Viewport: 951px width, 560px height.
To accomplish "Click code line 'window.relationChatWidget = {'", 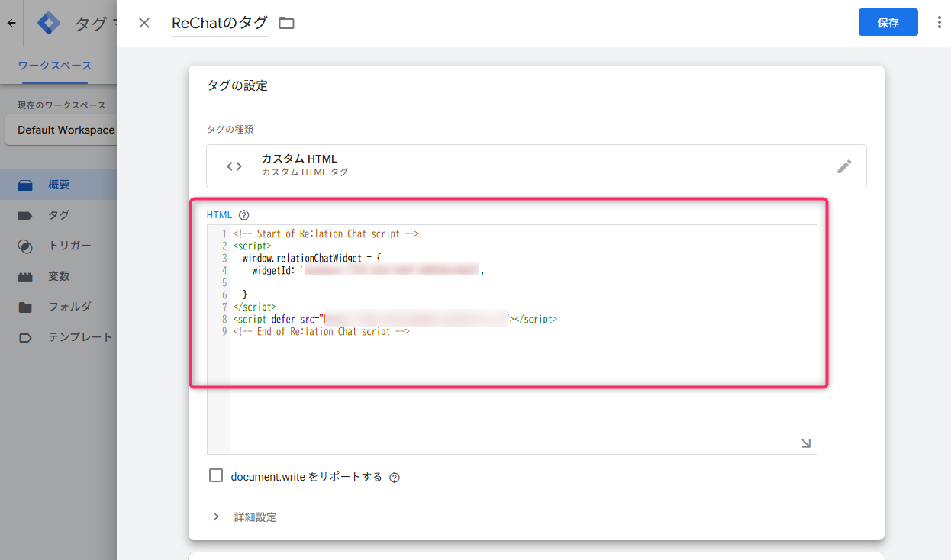I will click(311, 258).
